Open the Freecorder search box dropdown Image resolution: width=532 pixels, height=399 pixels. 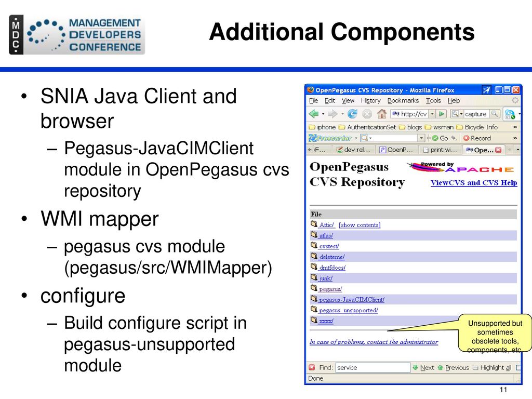tap(421, 138)
